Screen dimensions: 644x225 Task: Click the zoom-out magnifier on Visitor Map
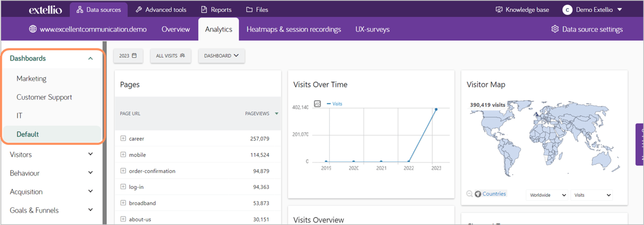click(x=469, y=194)
